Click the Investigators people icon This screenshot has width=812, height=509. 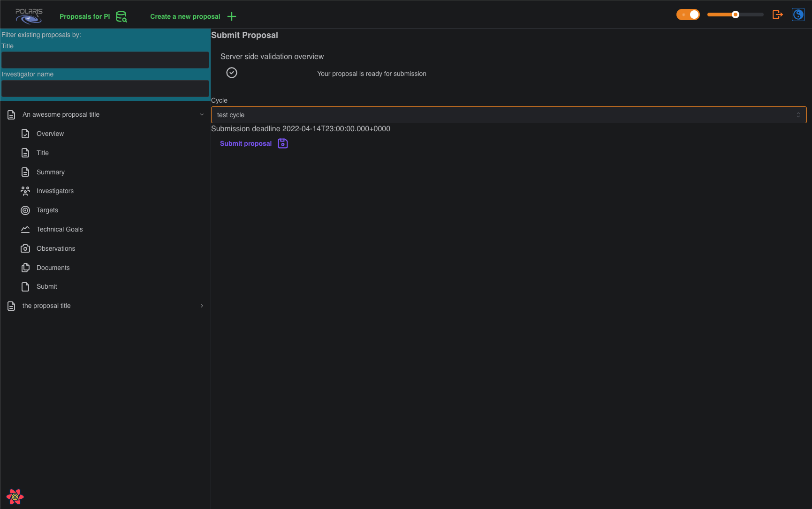[x=25, y=191]
